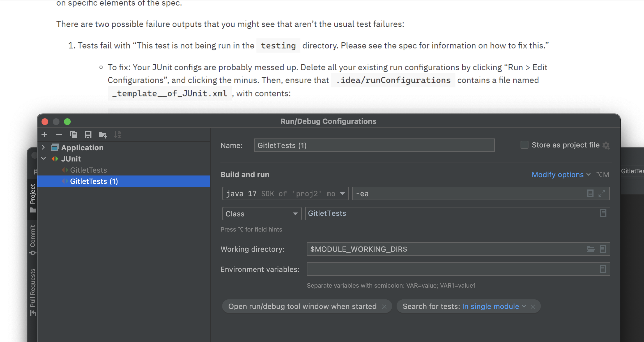The width and height of the screenshot is (644, 342).
Task: Click the Save Configuration disk icon
Action: pyautogui.click(x=88, y=135)
